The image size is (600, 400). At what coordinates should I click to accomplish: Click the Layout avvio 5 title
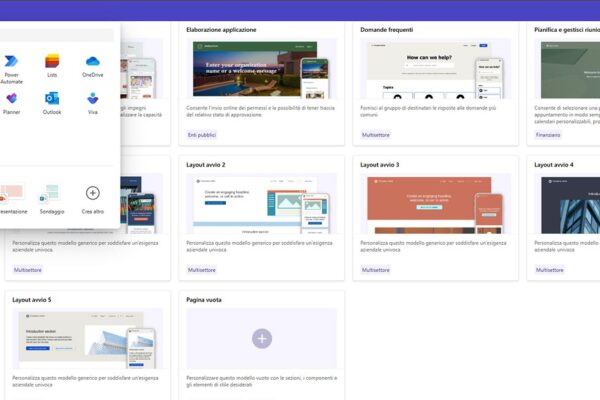[32, 300]
